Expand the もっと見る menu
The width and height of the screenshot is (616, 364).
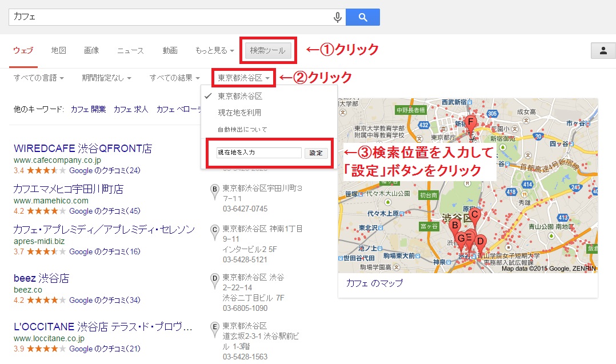coord(214,51)
